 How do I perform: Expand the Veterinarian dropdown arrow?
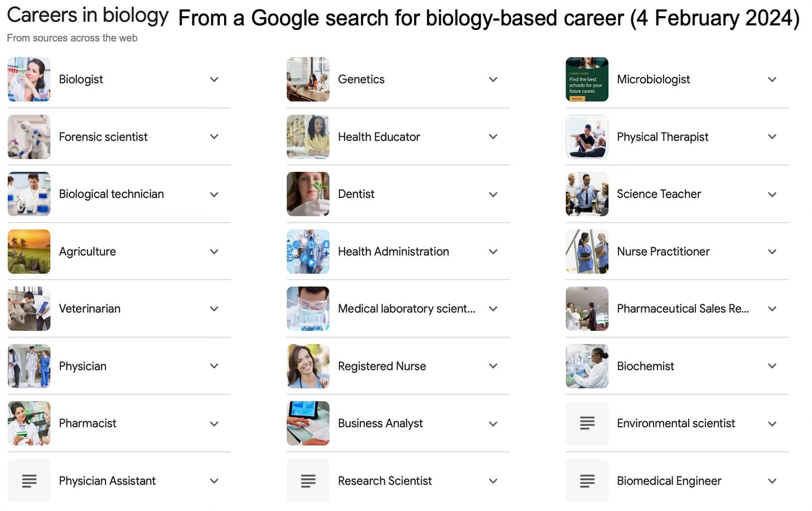[214, 308]
